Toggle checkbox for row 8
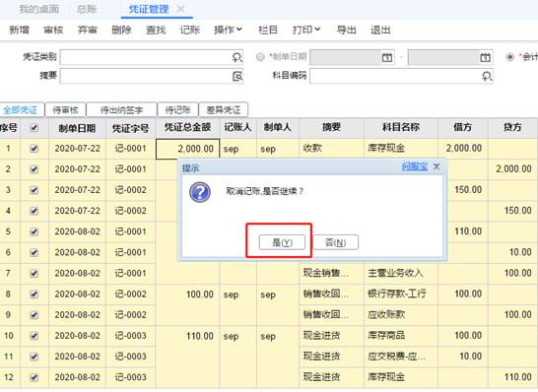Image resolution: width=538 pixels, height=392 pixels. 34,294
